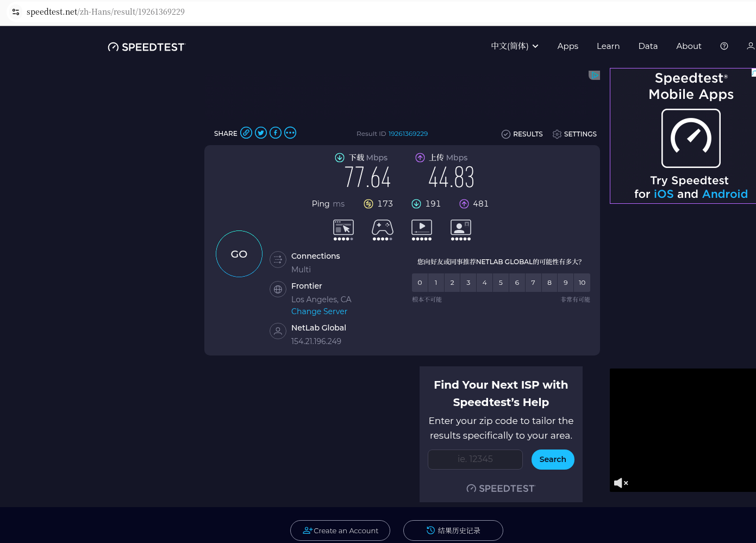Focus the zip code input field
The image size is (756, 543).
[475, 459]
